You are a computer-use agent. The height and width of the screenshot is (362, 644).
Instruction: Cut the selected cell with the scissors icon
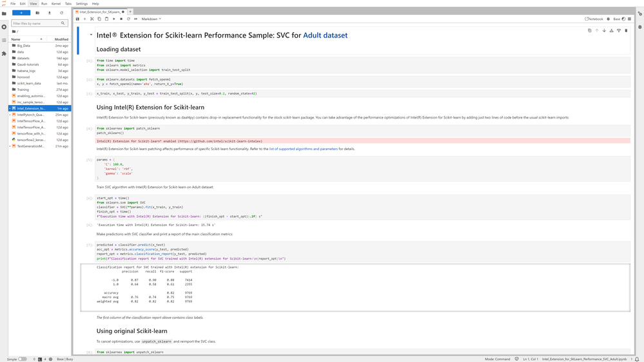(x=92, y=19)
